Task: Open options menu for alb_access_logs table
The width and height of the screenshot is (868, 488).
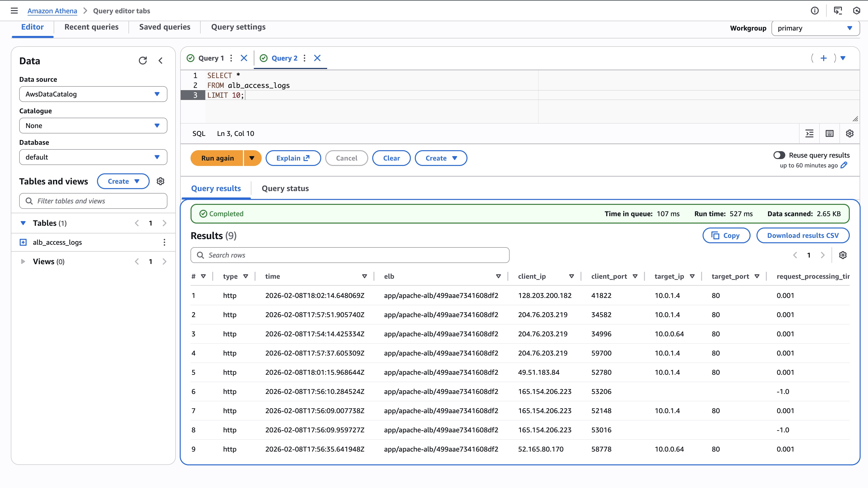Action: (164, 242)
